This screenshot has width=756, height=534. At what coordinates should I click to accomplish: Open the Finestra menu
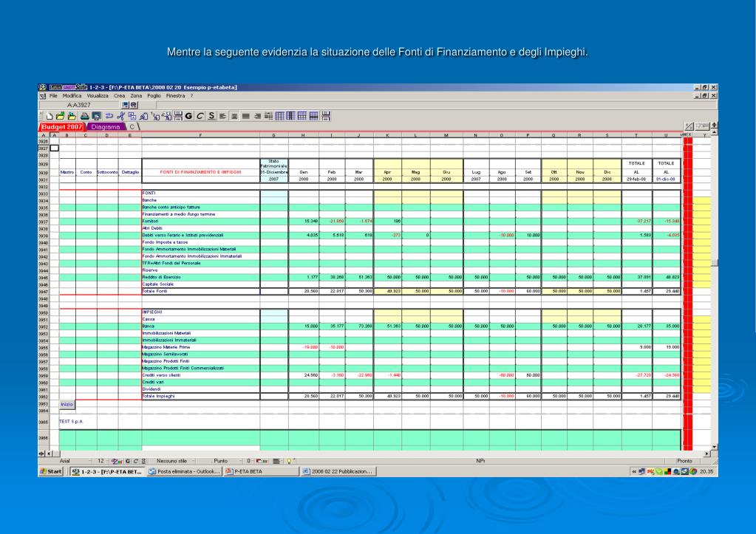(x=175, y=96)
